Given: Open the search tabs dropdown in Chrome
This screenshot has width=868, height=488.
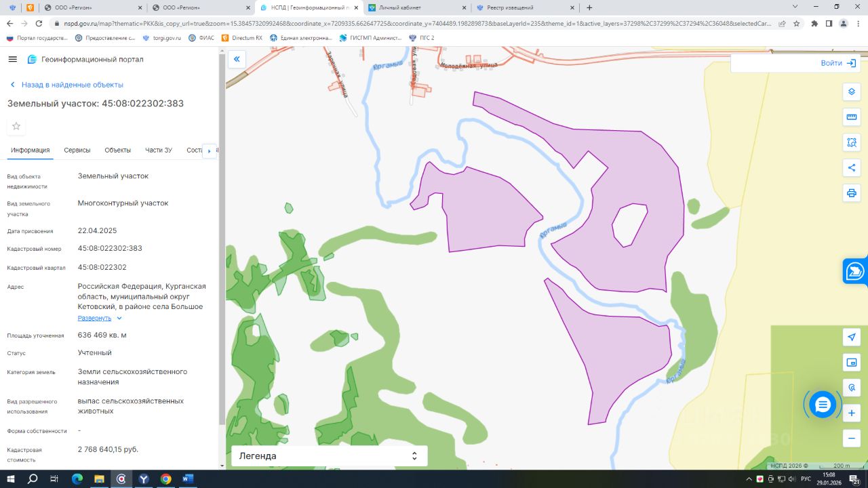Looking at the screenshot, I should tap(795, 7).
